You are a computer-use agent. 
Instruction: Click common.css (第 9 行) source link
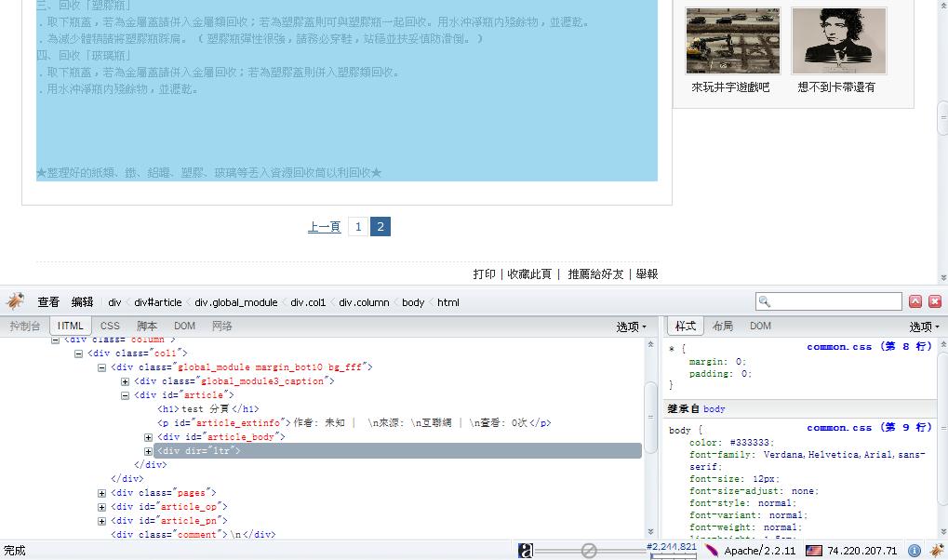[870, 428]
